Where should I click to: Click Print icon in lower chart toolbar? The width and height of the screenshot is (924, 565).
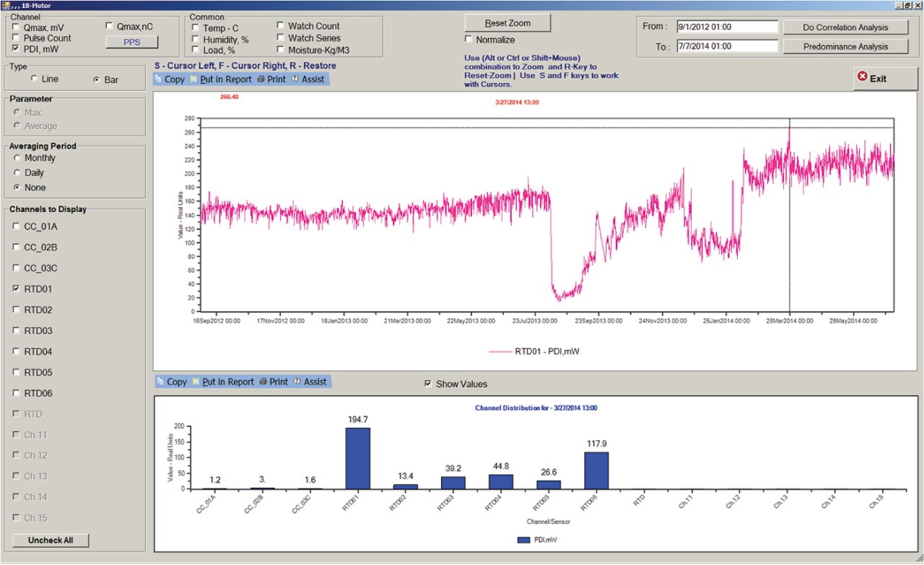263,382
